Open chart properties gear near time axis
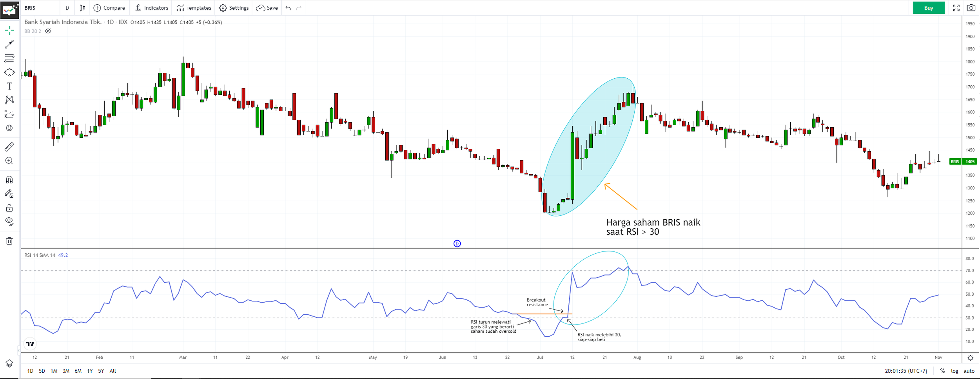The height and width of the screenshot is (379, 980). point(971,358)
